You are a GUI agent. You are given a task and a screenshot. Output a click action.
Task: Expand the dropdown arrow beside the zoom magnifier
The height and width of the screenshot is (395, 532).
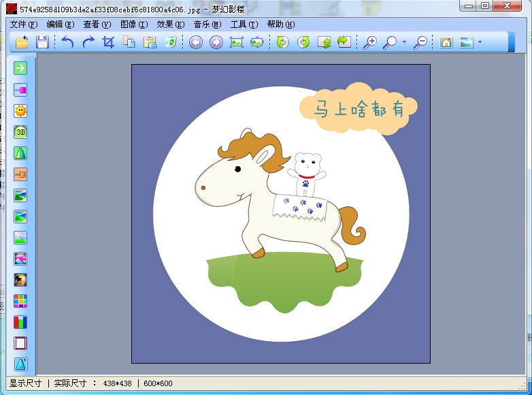pyautogui.click(x=404, y=42)
